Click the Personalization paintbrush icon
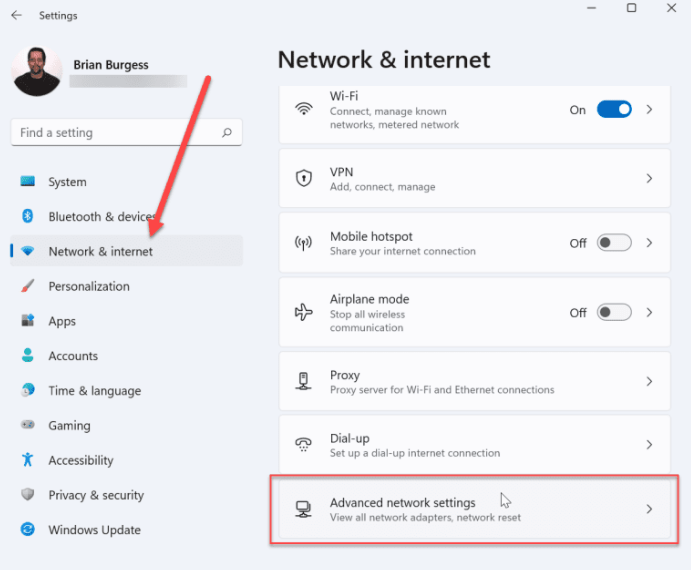Image resolution: width=691 pixels, height=570 pixels. 28,286
